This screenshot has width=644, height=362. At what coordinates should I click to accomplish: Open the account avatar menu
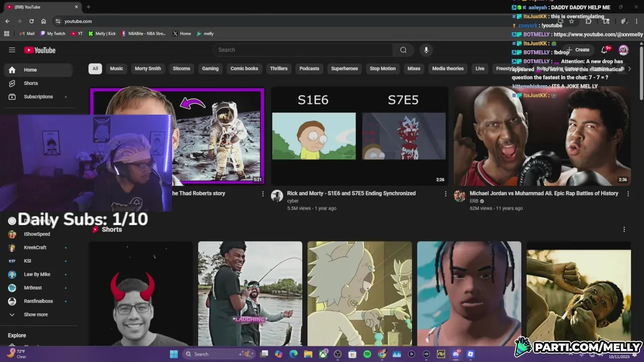coord(623,50)
